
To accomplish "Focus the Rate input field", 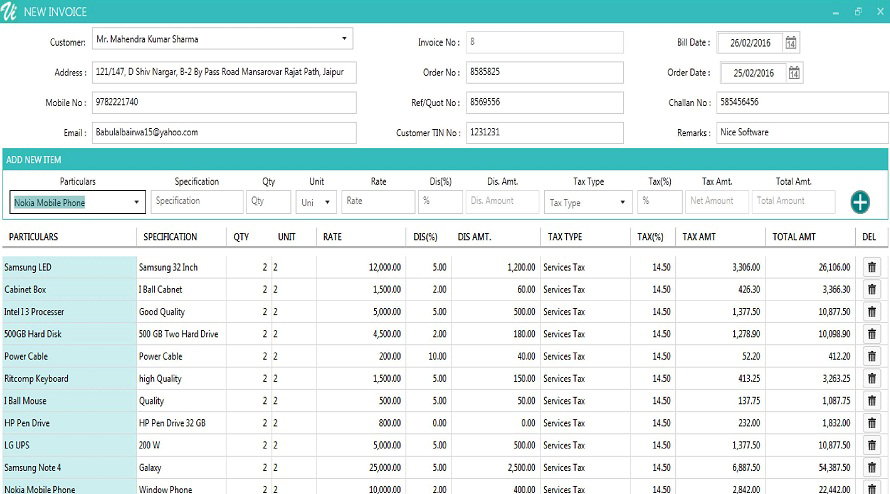I will point(377,201).
